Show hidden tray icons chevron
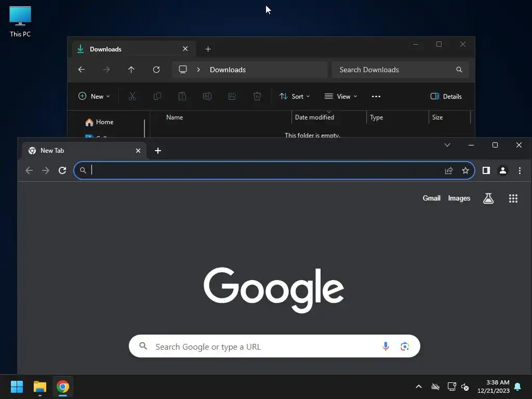Screen dimensions: 532x399 [419, 387]
